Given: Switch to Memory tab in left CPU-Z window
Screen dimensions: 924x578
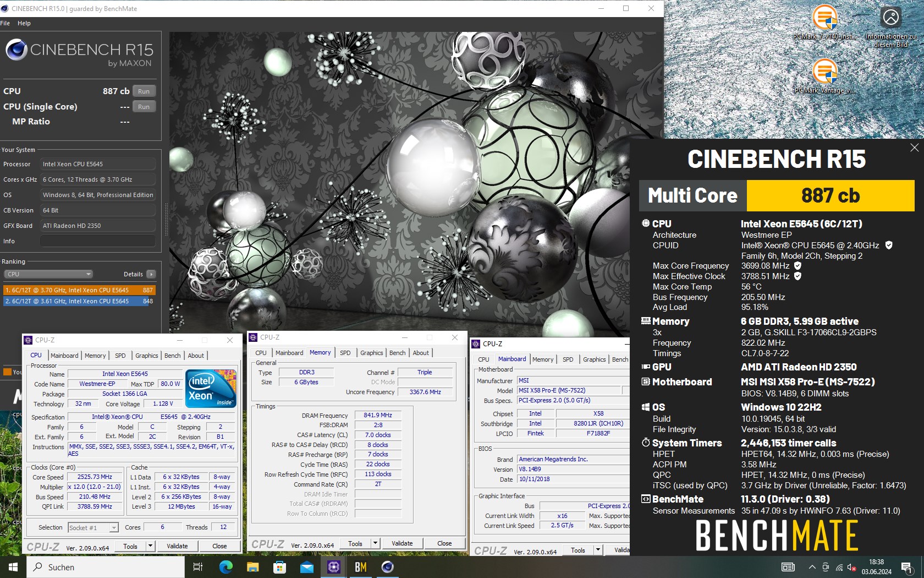Looking at the screenshot, I should click(x=95, y=356).
